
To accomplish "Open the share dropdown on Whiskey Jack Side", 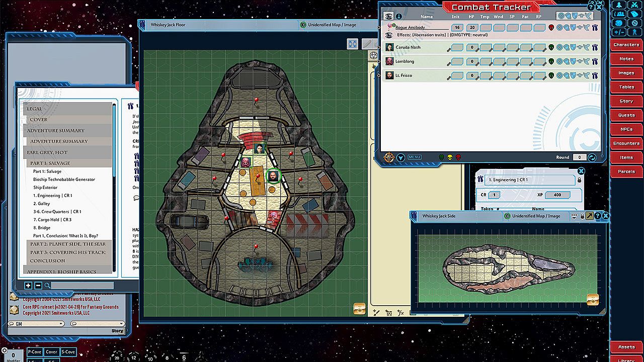I will pos(574,216).
